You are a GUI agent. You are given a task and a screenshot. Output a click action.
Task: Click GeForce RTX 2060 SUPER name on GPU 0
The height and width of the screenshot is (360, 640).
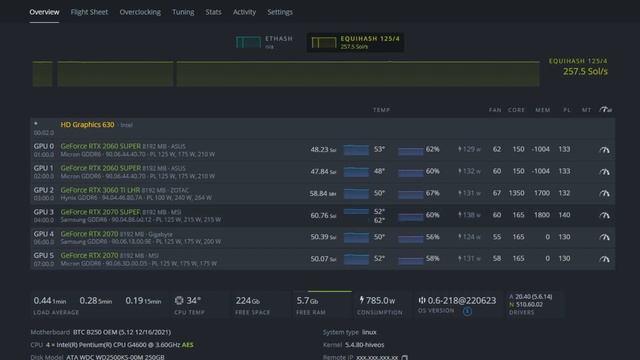pyautogui.click(x=100, y=146)
